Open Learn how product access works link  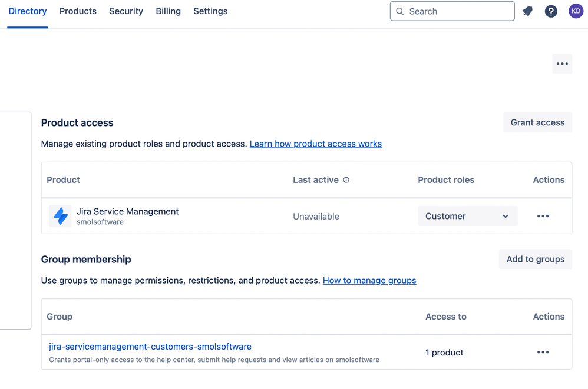[x=316, y=144]
